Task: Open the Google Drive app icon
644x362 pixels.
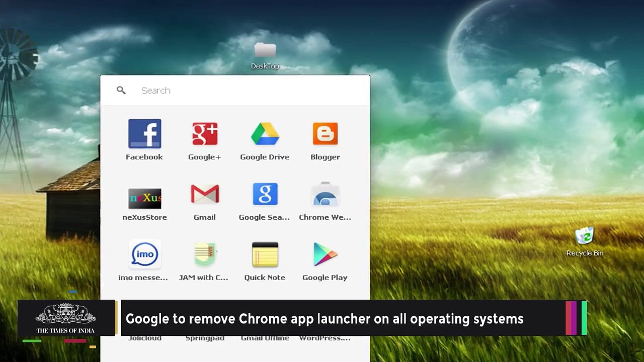Action: pyautogui.click(x=265, y=134)
